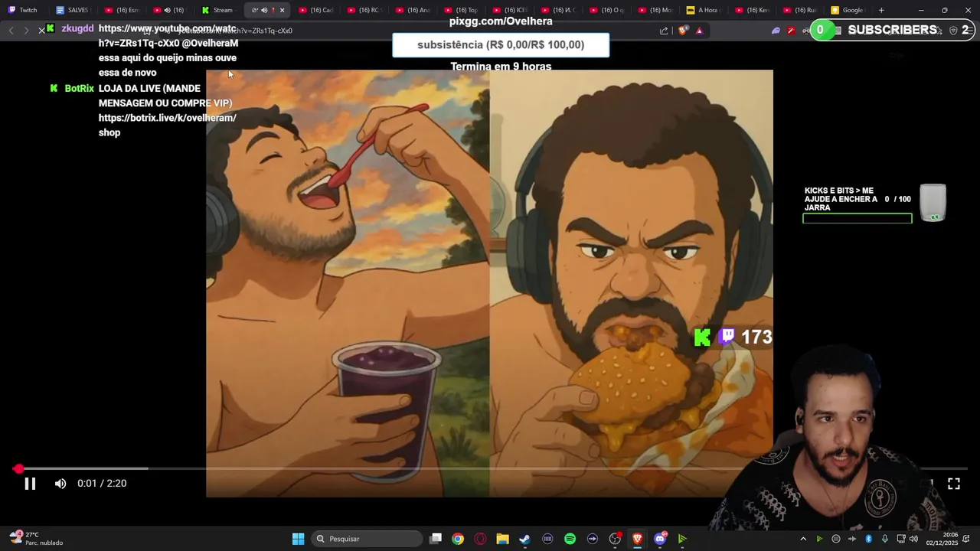This screenshot has width=980, height=551.
Task: Switch to the SALVES browser tab
Action: click(73, 10)
